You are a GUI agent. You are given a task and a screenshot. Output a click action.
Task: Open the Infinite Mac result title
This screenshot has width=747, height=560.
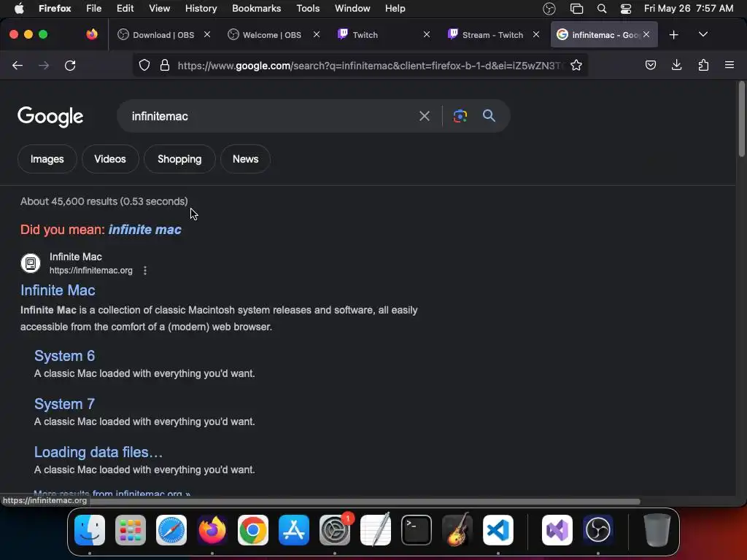pos(58,290)
